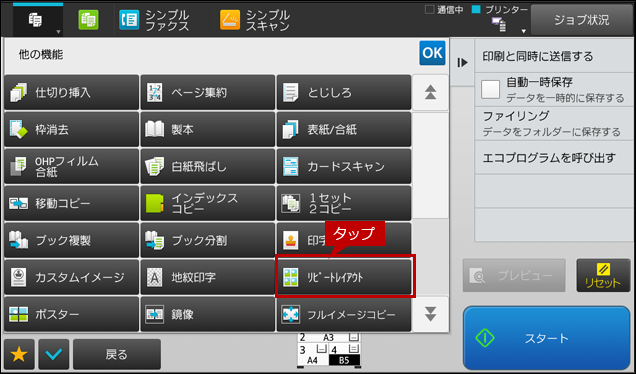Open シンプルファクス mode
The image size is (636, 374).
(x=155, y=20)
